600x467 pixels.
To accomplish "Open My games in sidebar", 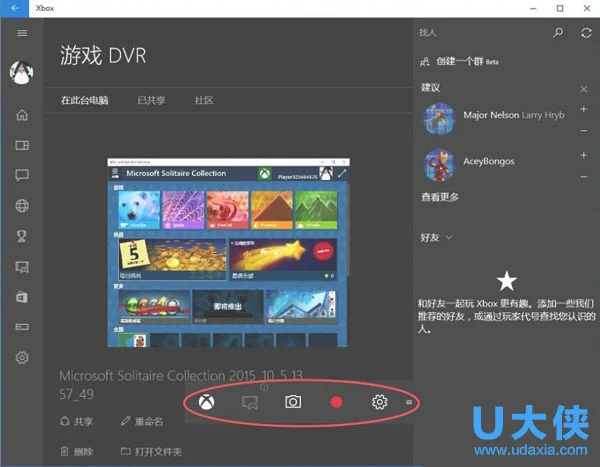I will tap(22, 145).
